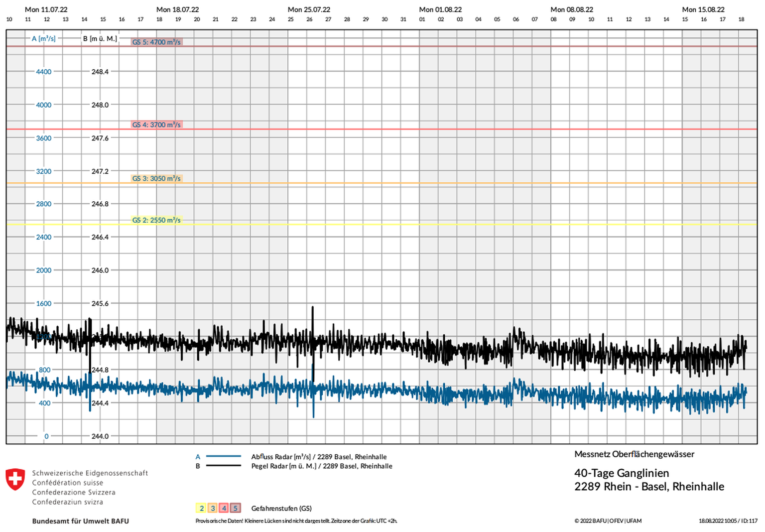Click the '© 2022 BAFU | OFEV | UFAM' copyright
765x532 pixels.
[x=608, y=521]
